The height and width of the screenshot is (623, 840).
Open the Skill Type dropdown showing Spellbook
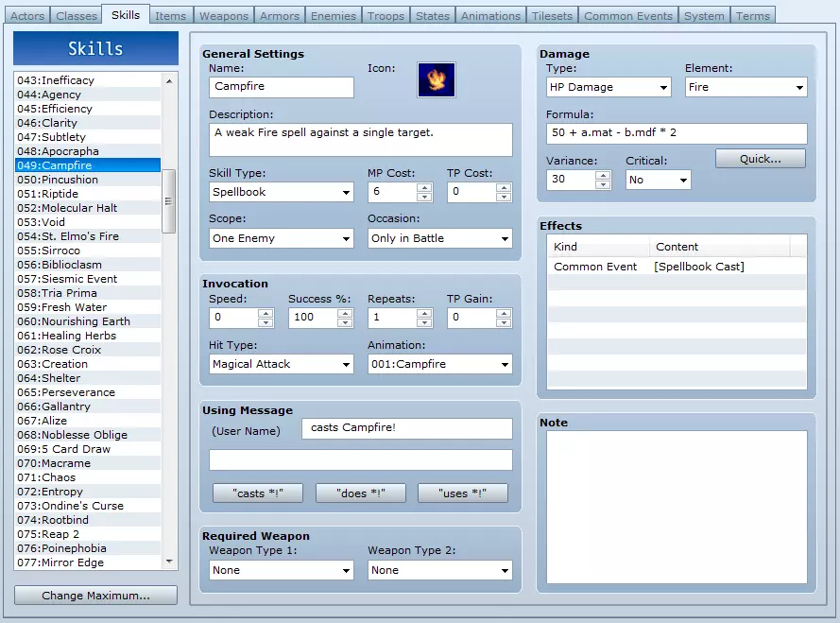[x=282, y=192]
